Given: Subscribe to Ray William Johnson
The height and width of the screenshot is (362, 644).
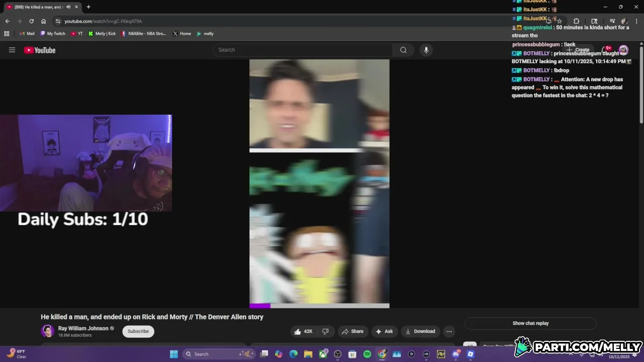Looking at the screenshot, I should (x=138, y=331).
